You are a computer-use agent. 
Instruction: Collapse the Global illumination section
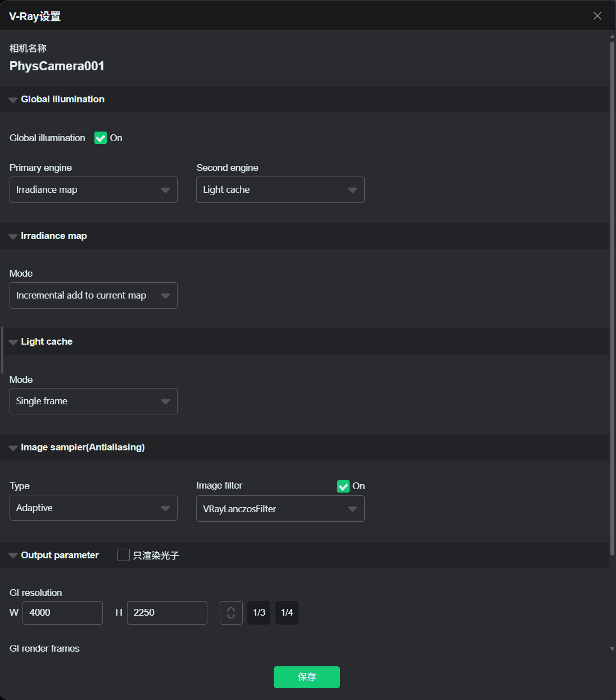pyautogui.click(x=13, y=100)
